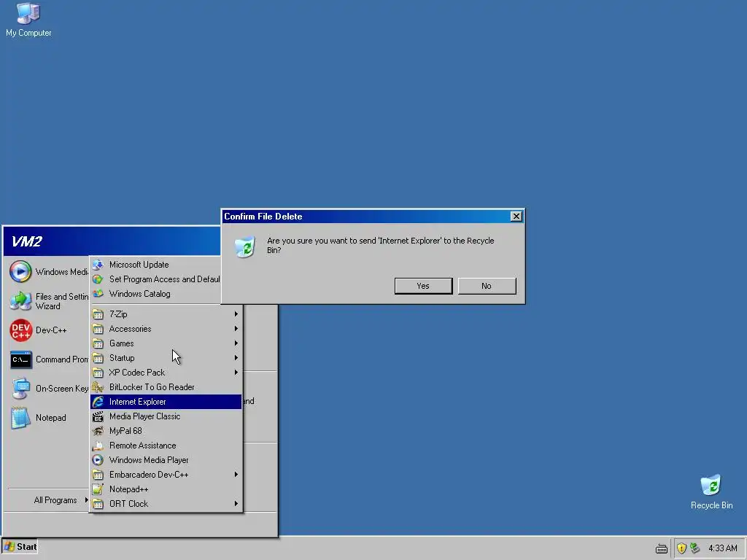Click the Startup folder icon

tap(98, 358)
